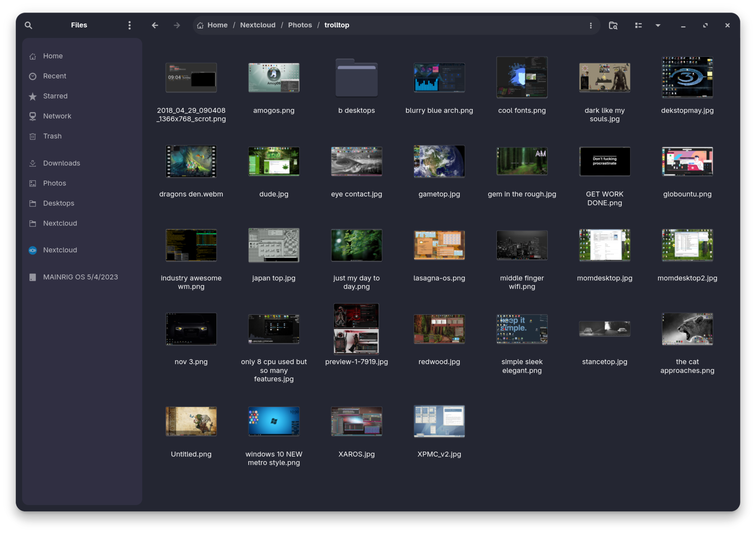Go forward with the right arrow

[177, 25]
